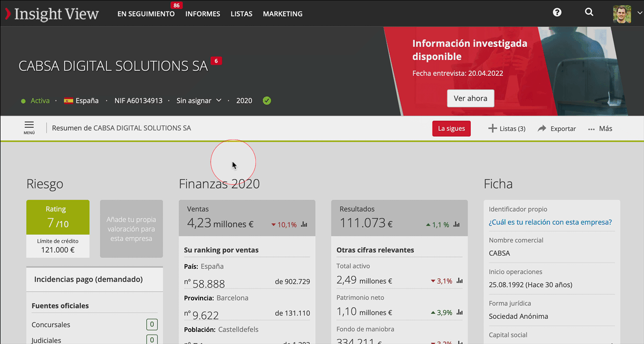644x344 pixels.
Task: Click ¿Cuál es tu relación con esta empresa? link
Action: 550,222
